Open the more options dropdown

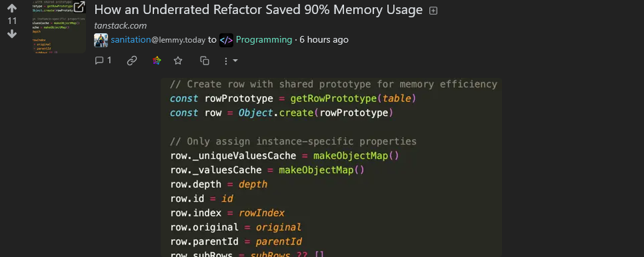[x=231, y=61]
